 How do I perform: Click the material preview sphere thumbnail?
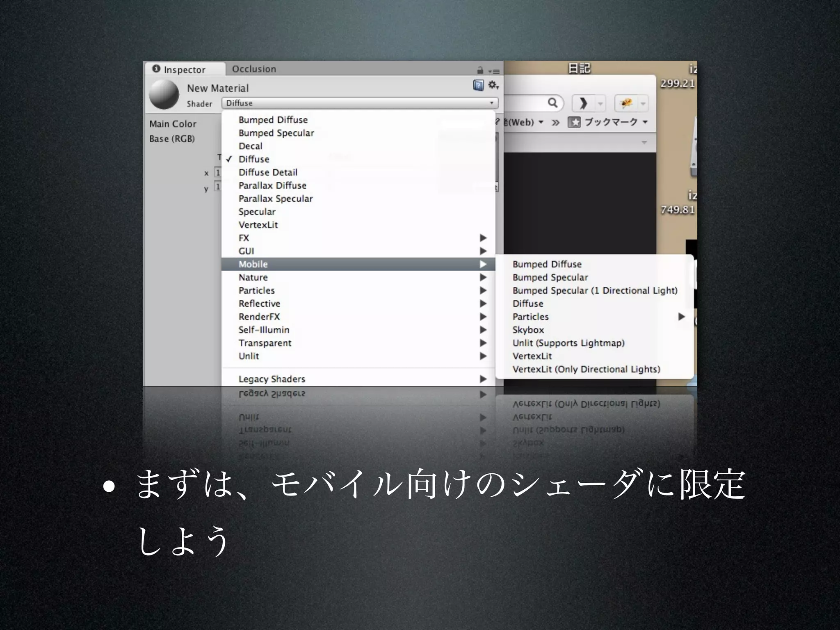164,94
